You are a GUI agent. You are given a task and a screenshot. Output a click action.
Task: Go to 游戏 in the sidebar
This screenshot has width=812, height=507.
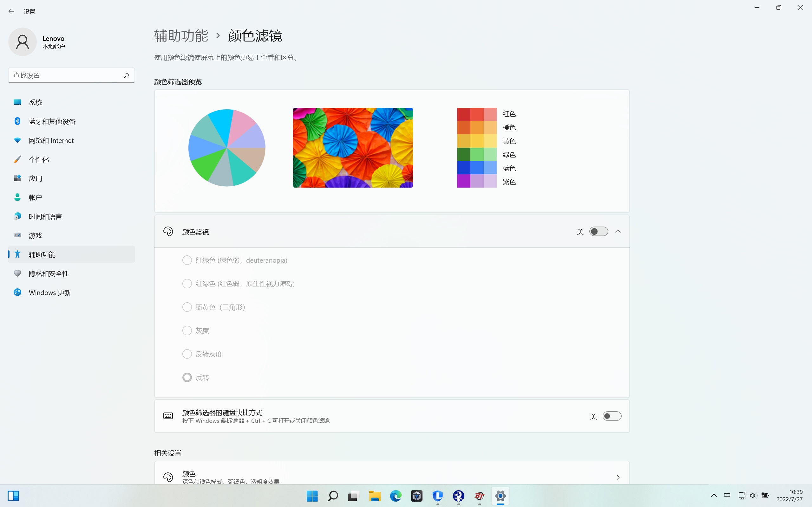tap(35, 235)
